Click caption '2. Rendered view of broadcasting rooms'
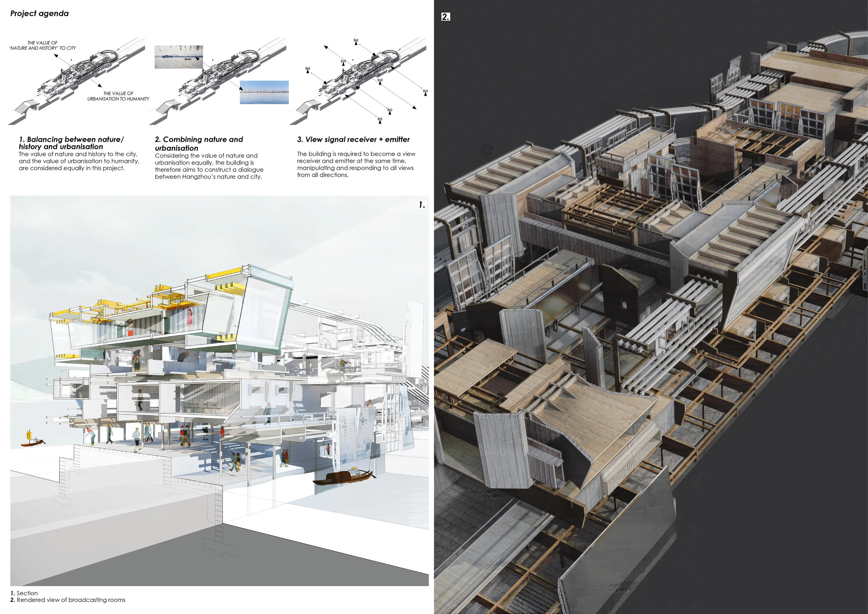 tap(68, 600)
